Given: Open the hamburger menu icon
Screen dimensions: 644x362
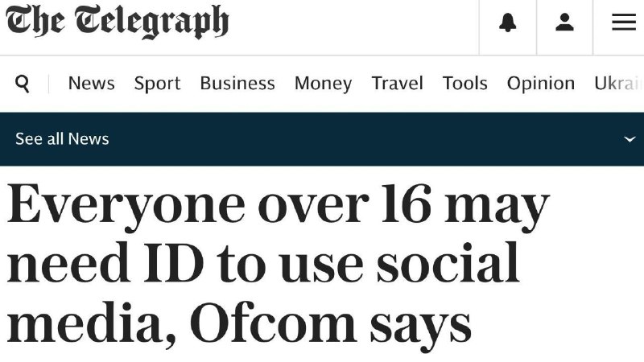Looking at the screenshot, I should point(623,22).
